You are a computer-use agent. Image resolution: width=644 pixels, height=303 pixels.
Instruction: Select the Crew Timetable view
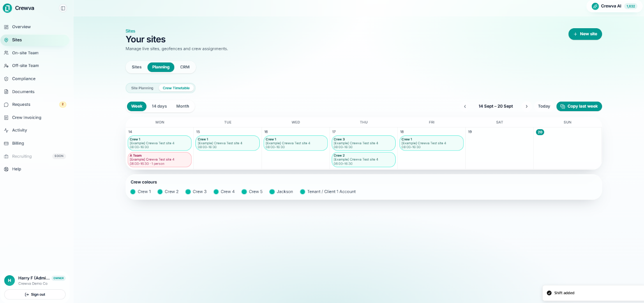pyautogui.click(x=176, y=88)
